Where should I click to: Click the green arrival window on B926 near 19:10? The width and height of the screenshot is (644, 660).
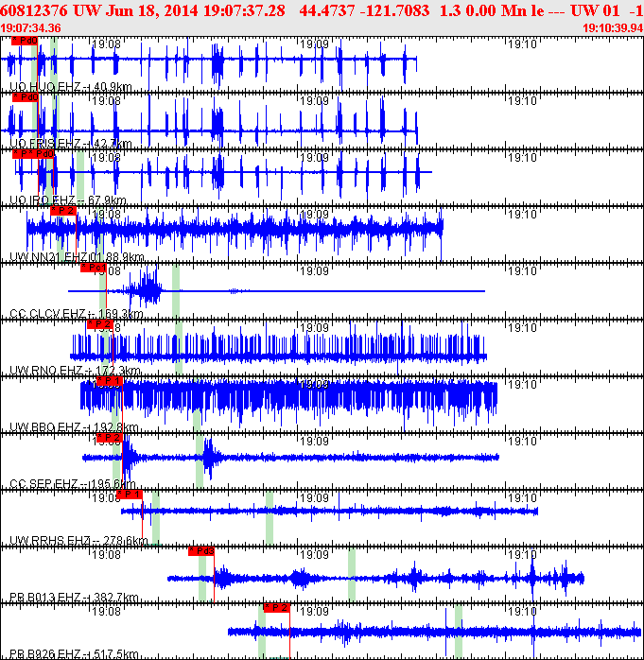point(459,632)
